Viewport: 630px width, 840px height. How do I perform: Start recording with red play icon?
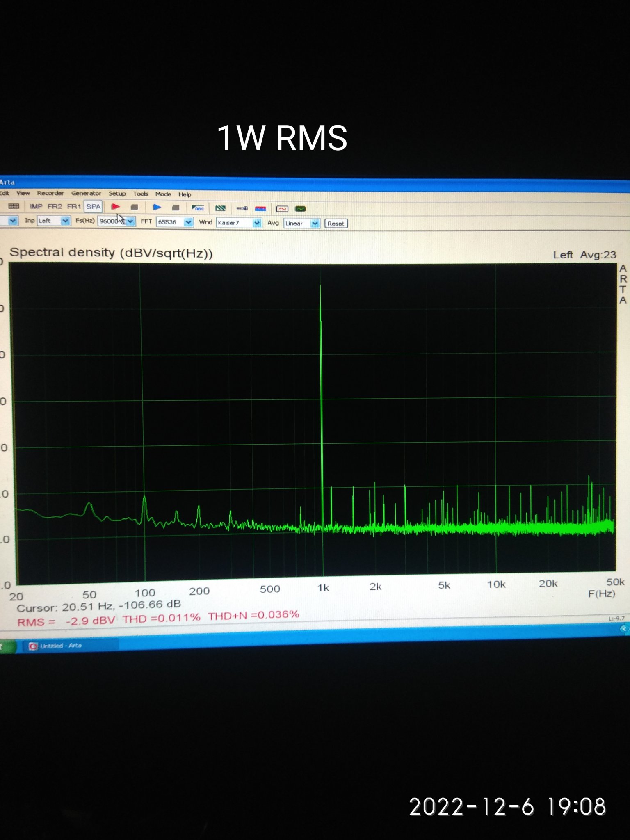(116, 207)
